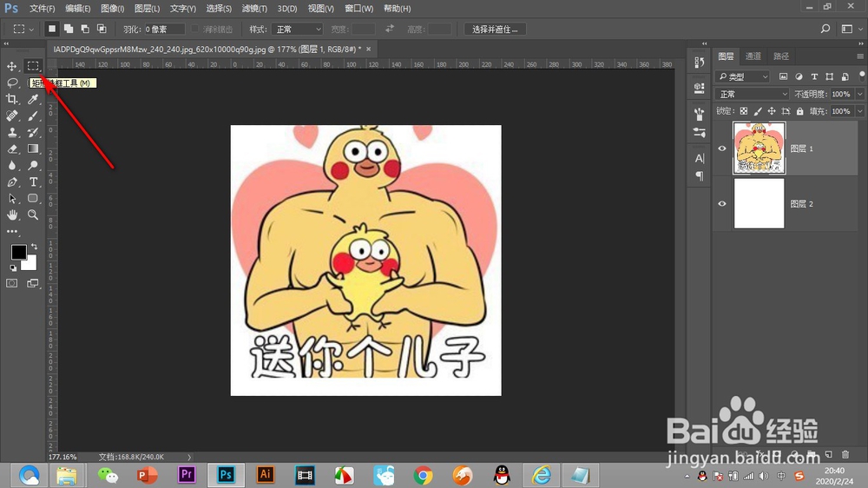Click the 羽化 feather input field
The height and width of the screenshot is (488, 868).
pos(164,30)
